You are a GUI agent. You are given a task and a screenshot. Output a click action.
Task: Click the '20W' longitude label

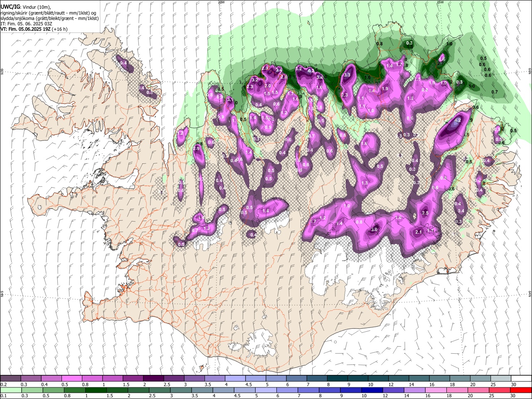pyautogui.click(x=222, y=2)
